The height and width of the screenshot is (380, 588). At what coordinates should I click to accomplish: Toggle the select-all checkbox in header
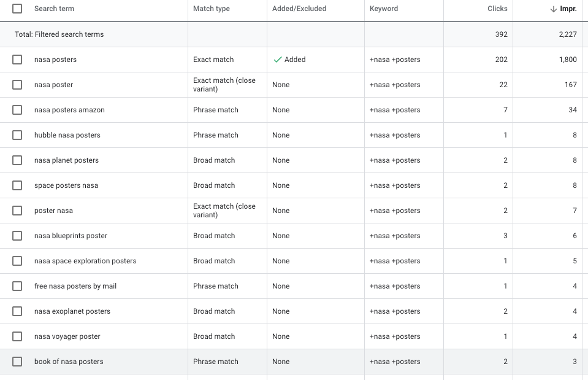17,9
